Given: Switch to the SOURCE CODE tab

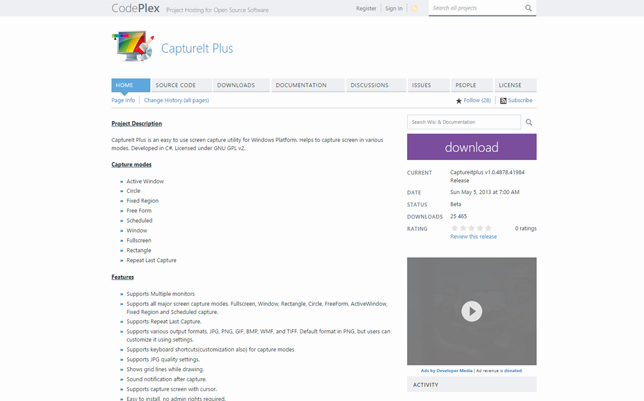Looking at the screenshot, I should (182, 85).
